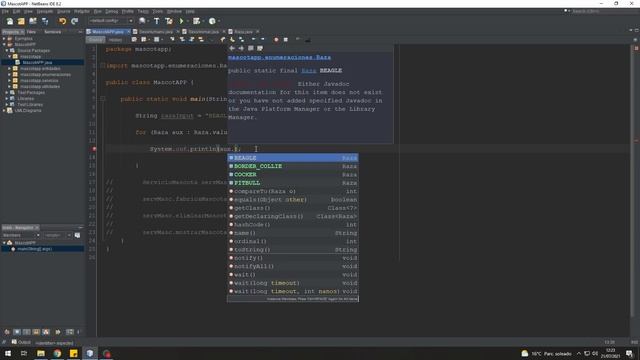Choose compareTo(Raza o) completion
Screen dimensions: 640x360
point(293,191)
